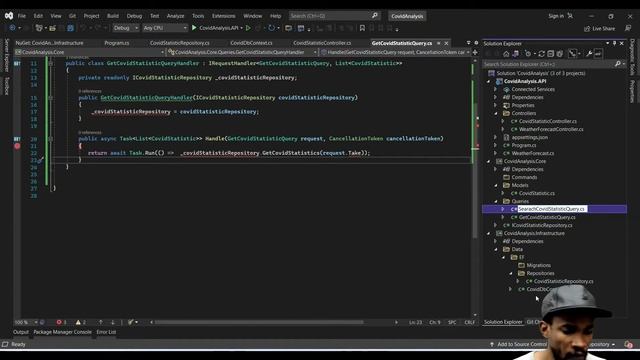Open the Build menu

113,16
